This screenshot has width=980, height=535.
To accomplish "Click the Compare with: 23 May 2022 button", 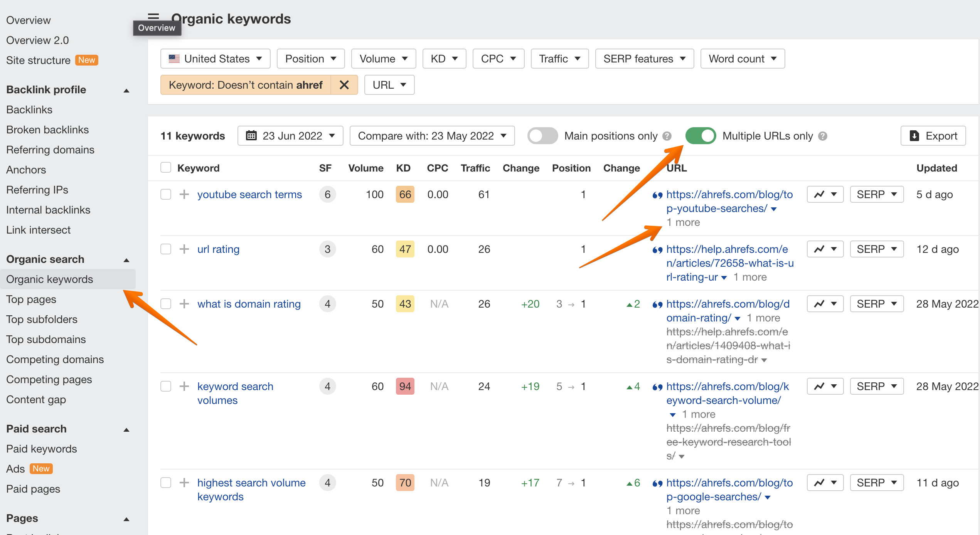I will (x=432, y=136).
